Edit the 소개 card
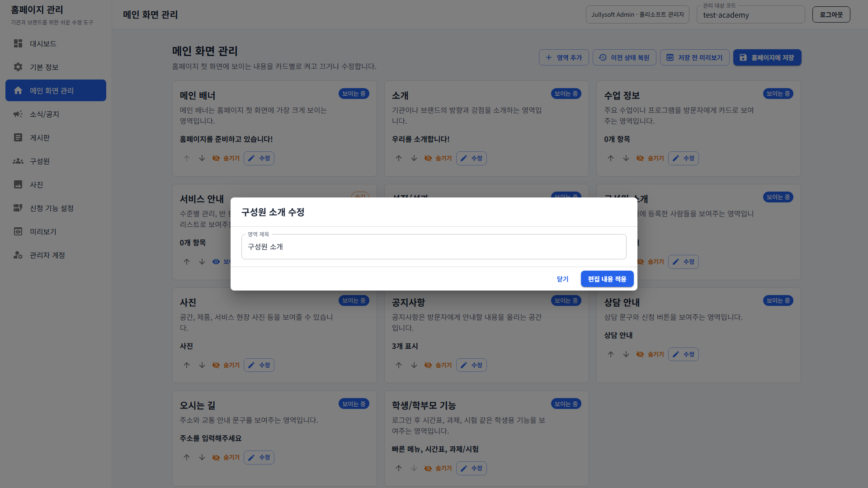The image size is (868, 488). point(472,158)
